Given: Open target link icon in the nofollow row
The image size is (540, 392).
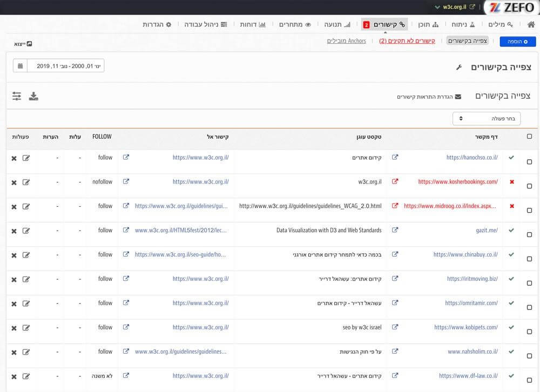Looking at the screenshot, I should [126, 181].
